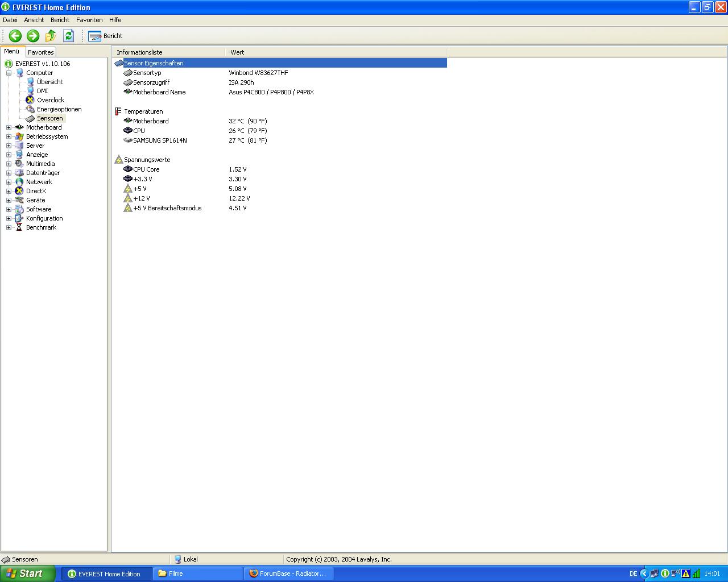Click the Spannungswerte warning icon
Screen dimensions: 728x582
click(118, 160)
